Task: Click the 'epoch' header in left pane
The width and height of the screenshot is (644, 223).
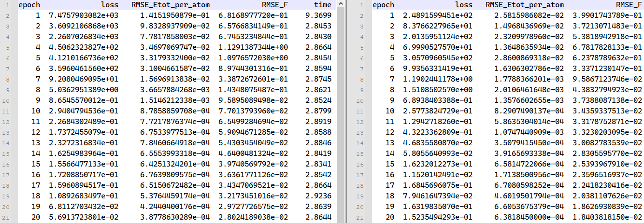Action: pos(29,5)
